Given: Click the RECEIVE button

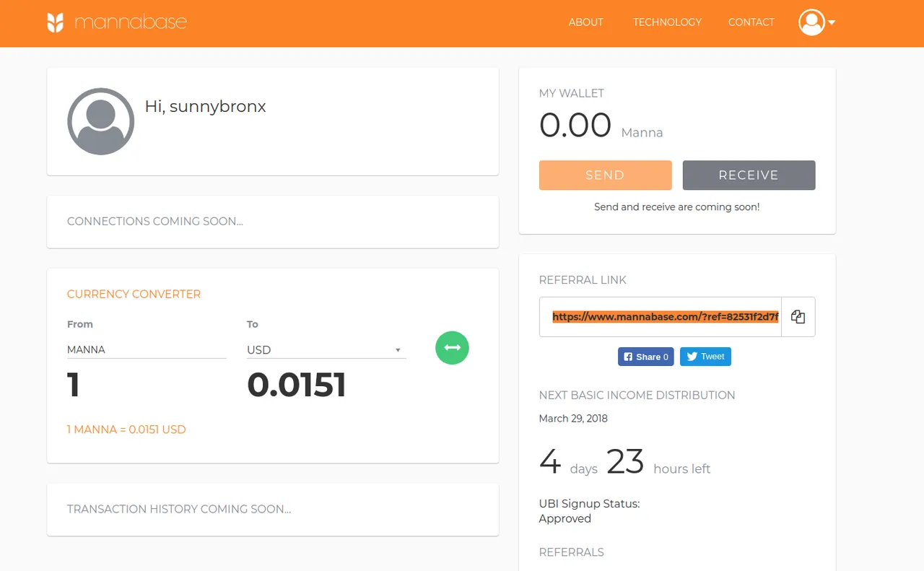Looking at the screenshot, I should 749,175.
